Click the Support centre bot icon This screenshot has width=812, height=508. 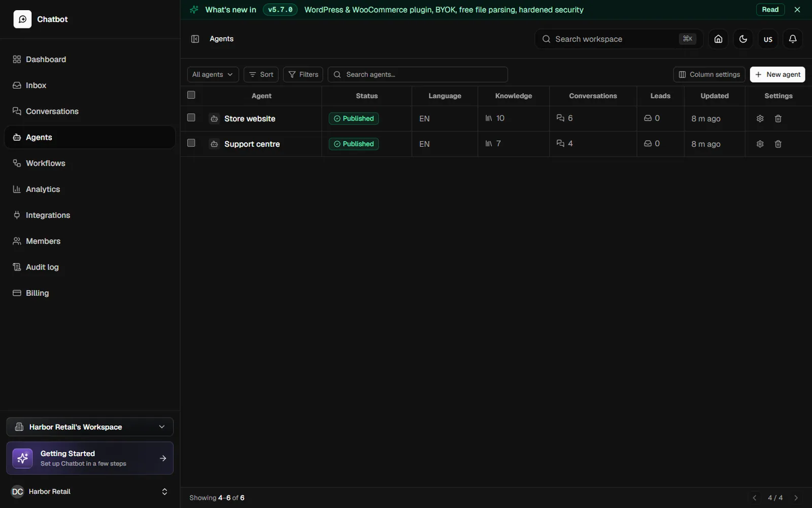214,144
